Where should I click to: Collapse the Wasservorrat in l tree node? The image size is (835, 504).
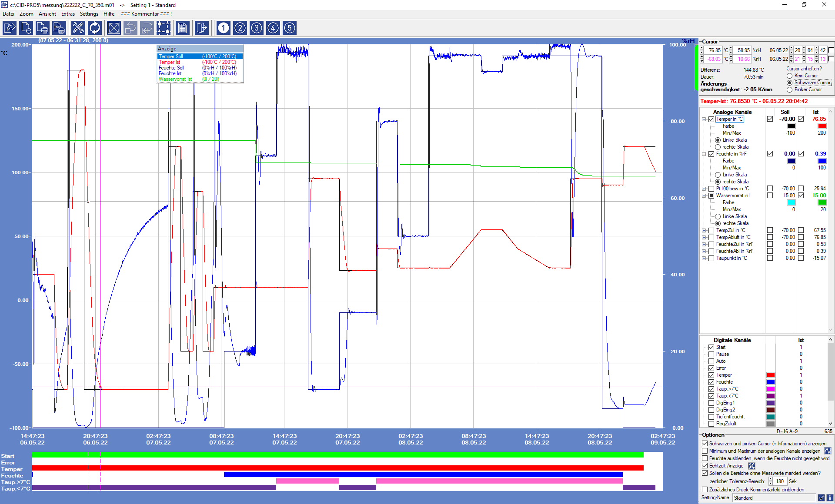(704, 196)
